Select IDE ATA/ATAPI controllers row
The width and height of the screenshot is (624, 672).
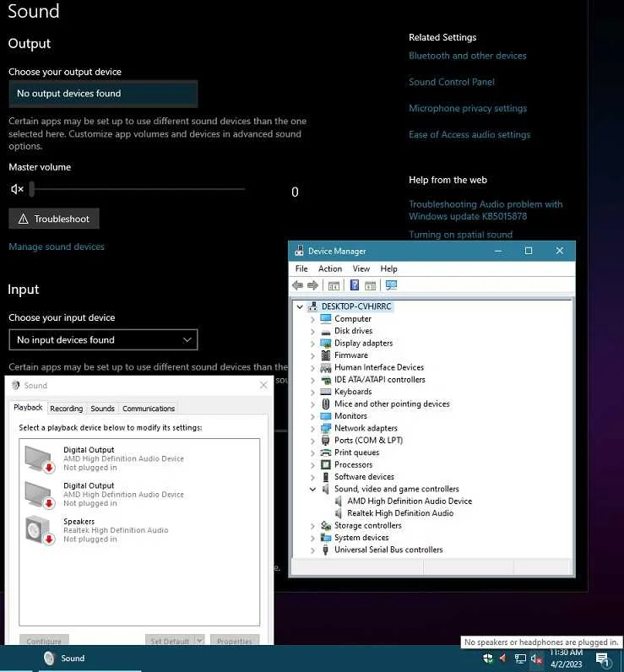(380, 380)
